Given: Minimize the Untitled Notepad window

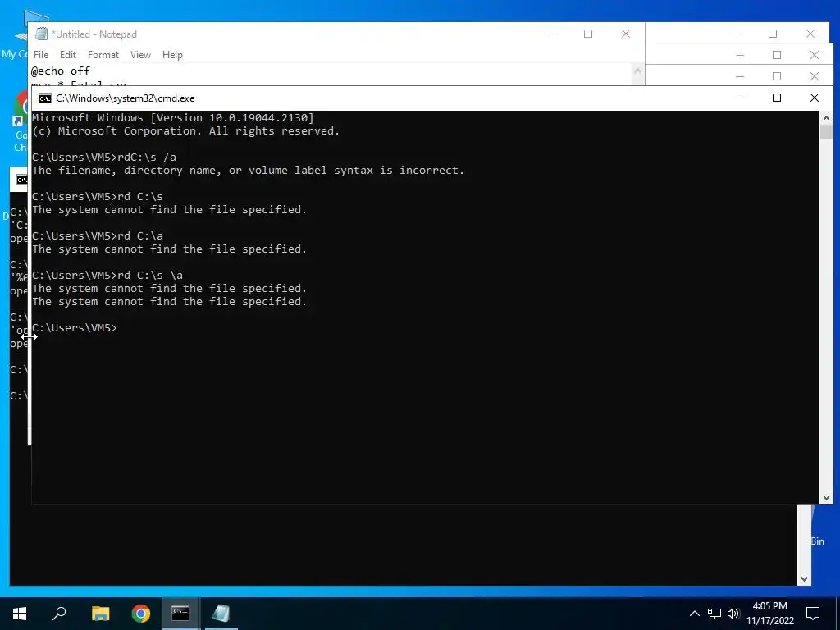Looking at the screenshot, I should (x=551, y=34).
